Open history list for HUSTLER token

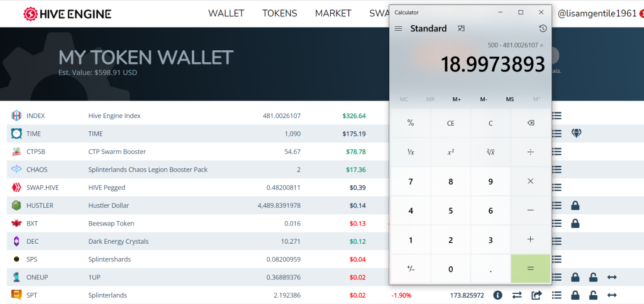click(557, 205)
